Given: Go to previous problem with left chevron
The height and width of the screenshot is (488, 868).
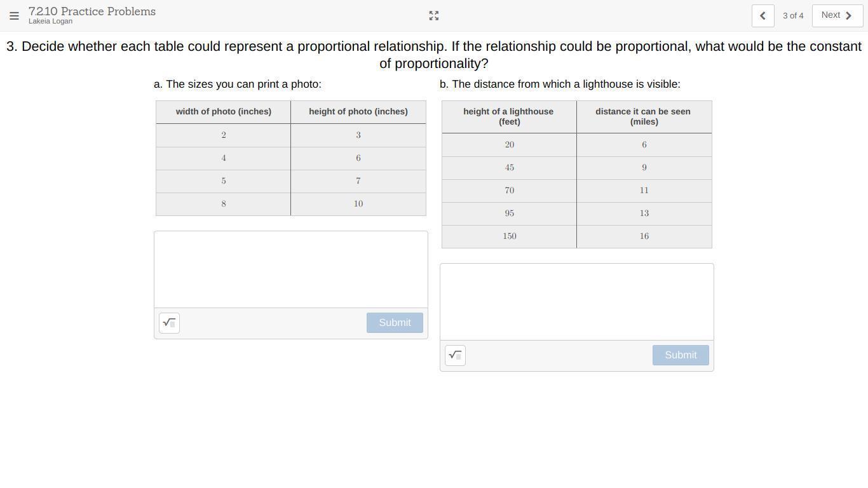Looking at the screenshot, I should pos(763,16).
